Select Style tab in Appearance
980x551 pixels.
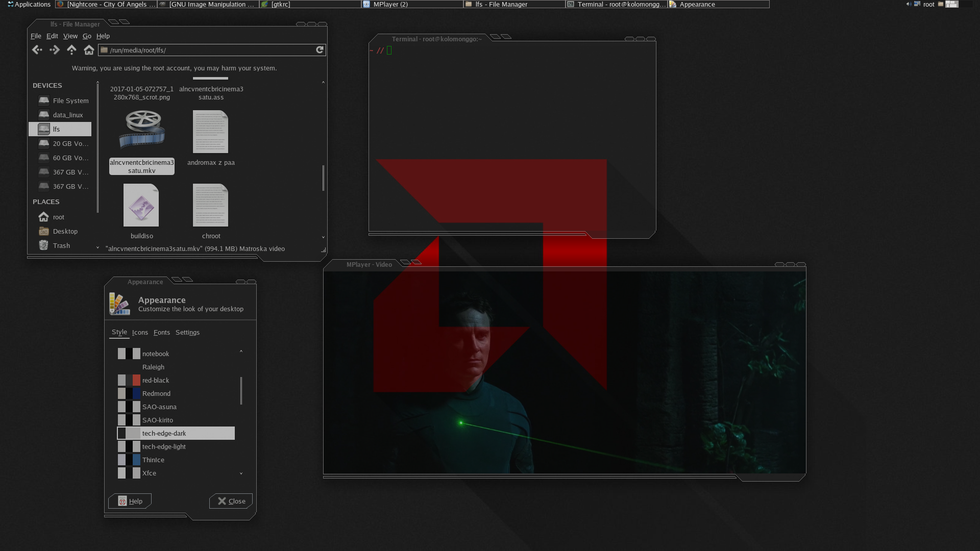119,332
